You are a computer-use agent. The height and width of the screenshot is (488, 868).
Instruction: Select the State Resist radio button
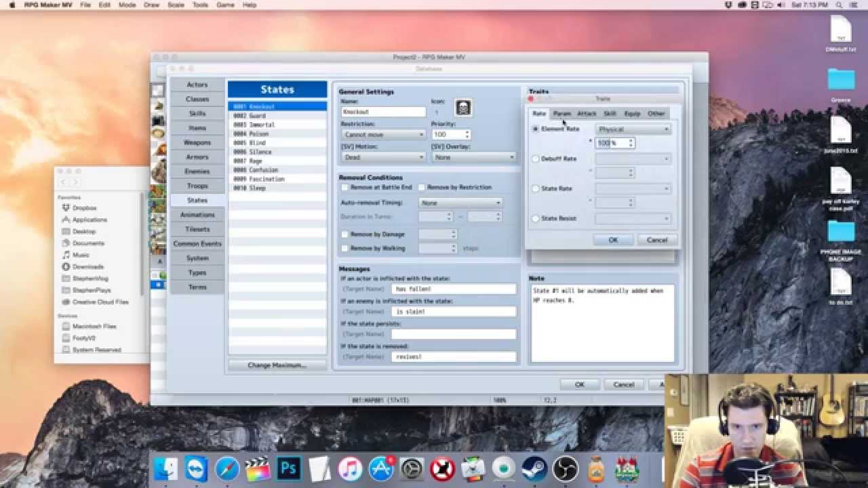536,218
